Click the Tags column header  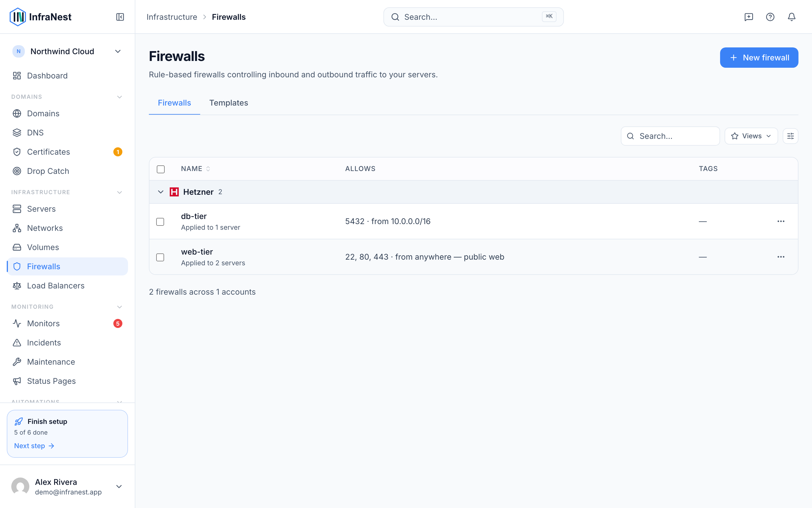[708, 169]
